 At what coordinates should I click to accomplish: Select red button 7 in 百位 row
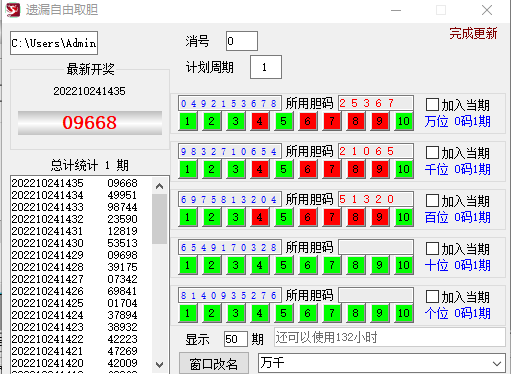tap(331, 217)
